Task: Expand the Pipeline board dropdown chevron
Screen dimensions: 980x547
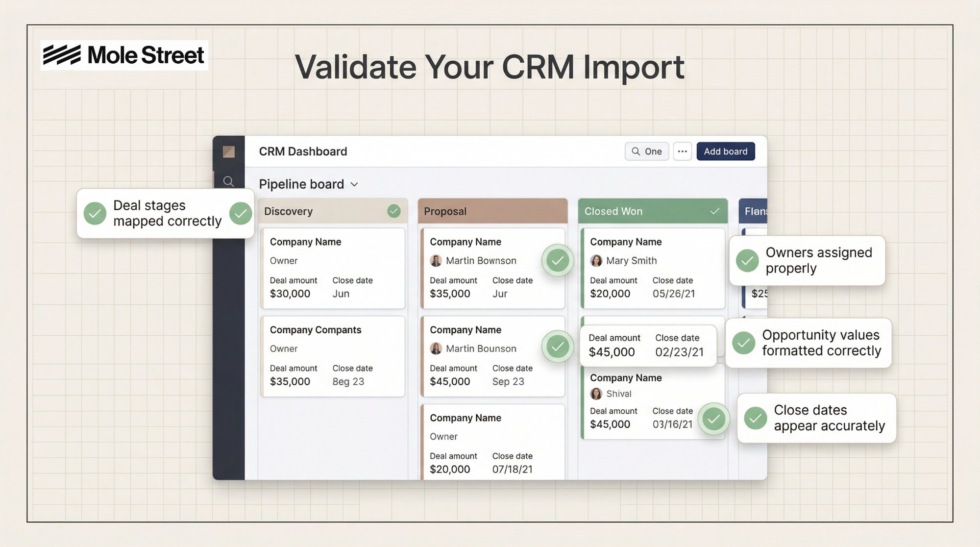Action: 354,184
